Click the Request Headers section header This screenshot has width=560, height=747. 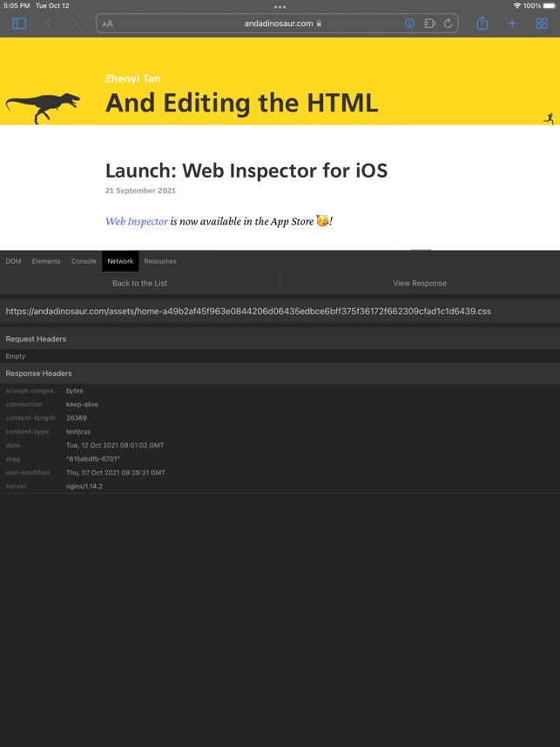[x=280, y=339]
